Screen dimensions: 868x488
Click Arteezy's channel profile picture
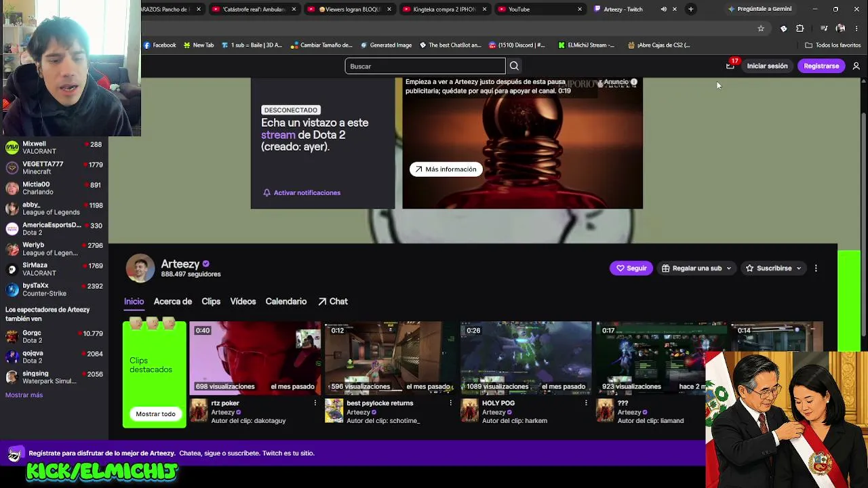click(x=140, y=268)
